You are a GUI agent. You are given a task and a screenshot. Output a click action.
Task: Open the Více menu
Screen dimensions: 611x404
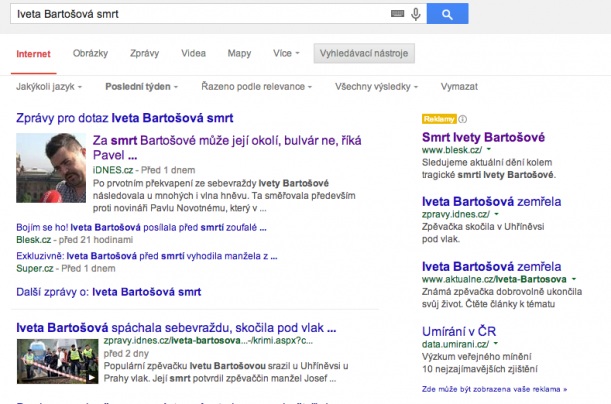[285, 53]
